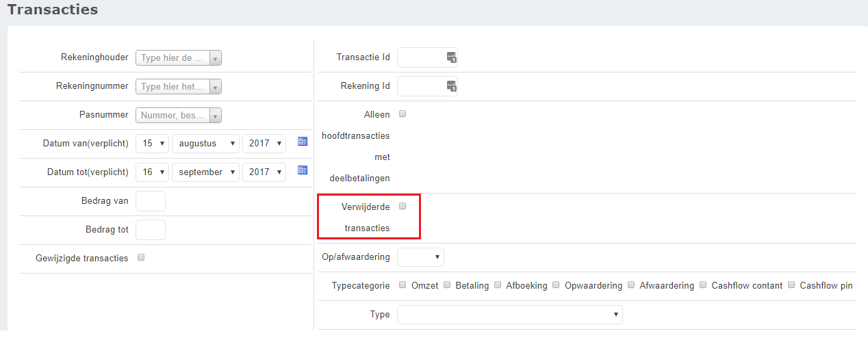Change end month from september

pyautogui.click(x=205, y=172)
